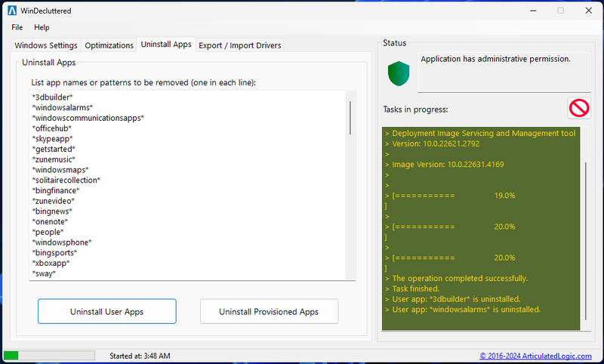Click the app list vertical scrollbar
Image resolution: width=604 pixels, height=364 pixels.
click(350, 117)
